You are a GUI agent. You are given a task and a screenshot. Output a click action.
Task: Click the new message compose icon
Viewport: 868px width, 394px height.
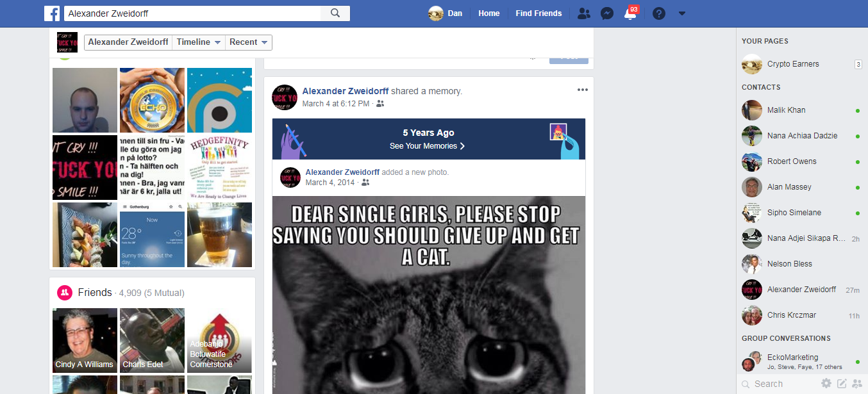pos(842,383)
